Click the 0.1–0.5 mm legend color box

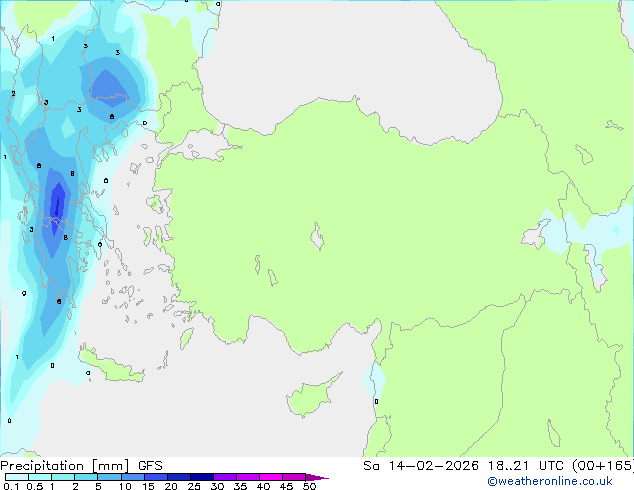pyautogui.click(x=17, y=477)
